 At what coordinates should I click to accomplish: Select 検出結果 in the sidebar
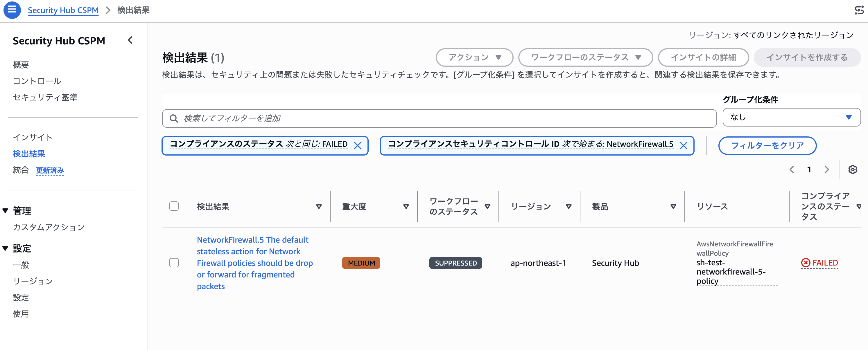coord(29,154)
